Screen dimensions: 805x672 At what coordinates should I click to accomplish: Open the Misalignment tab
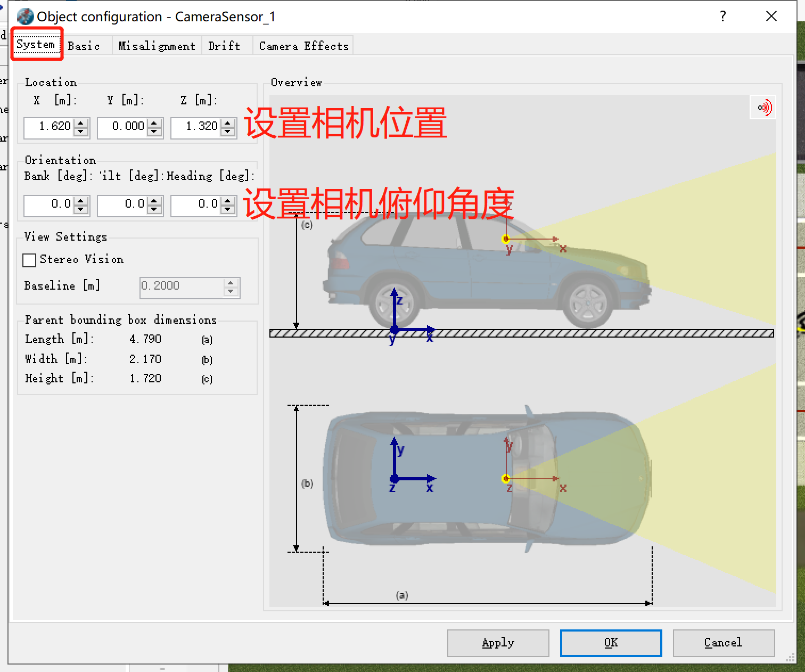pos(157,45)
